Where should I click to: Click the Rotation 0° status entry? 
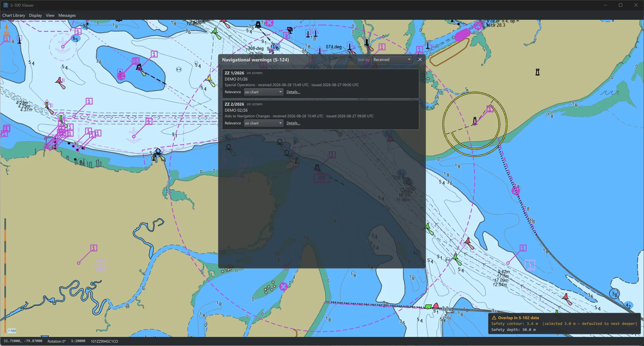coord(56,341)
